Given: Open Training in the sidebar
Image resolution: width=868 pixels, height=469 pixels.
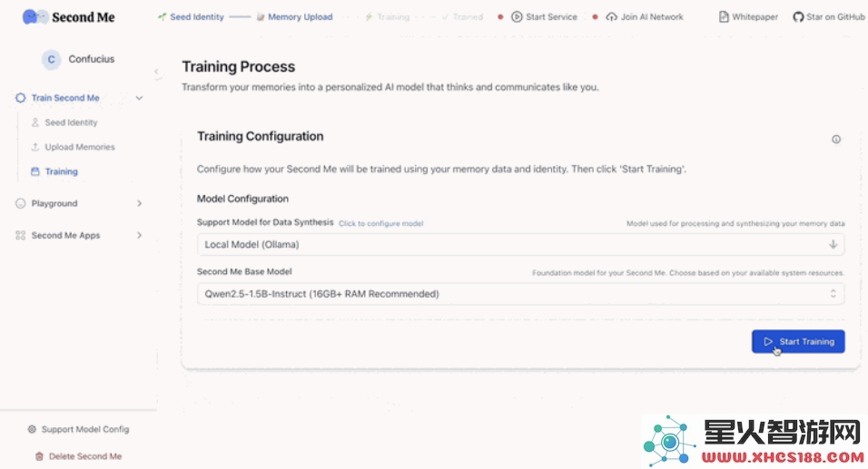Looking at the screenshot, I should pyautogui.click(x=62, y=171).
